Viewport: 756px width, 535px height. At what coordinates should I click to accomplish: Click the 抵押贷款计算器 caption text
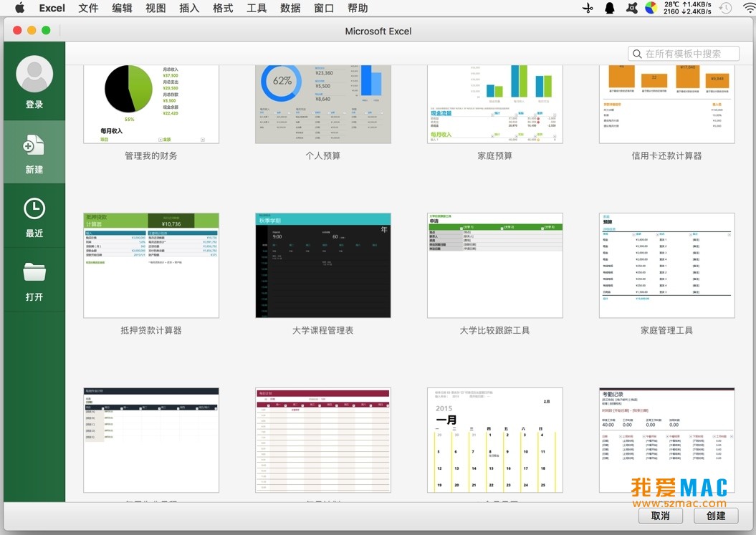click(x=151, y=330)
